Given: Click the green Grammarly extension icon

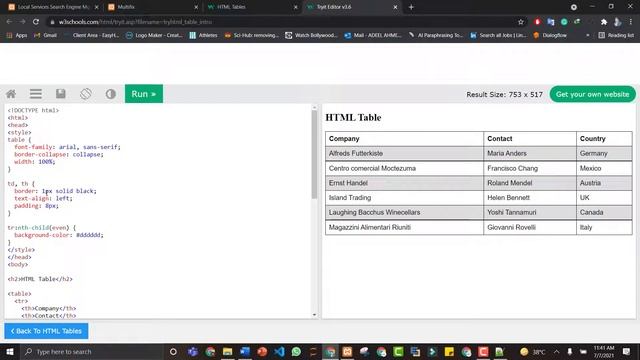Looking at the screenshot, I should click(564, 22).
